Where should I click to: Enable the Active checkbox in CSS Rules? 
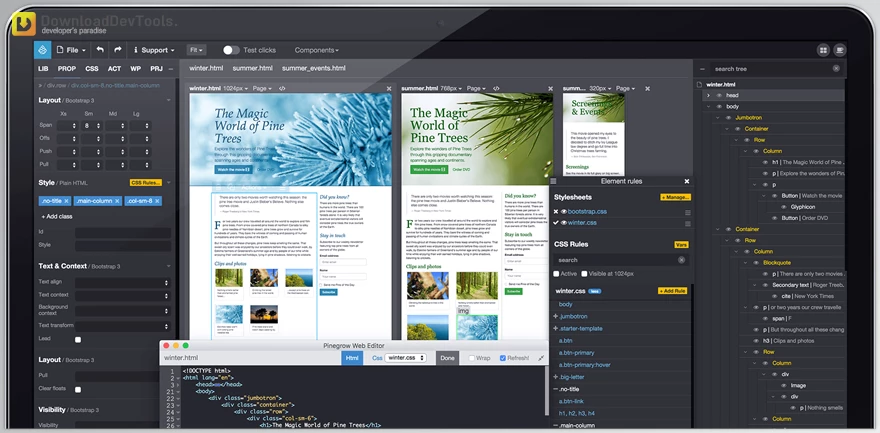coord(556,274)
